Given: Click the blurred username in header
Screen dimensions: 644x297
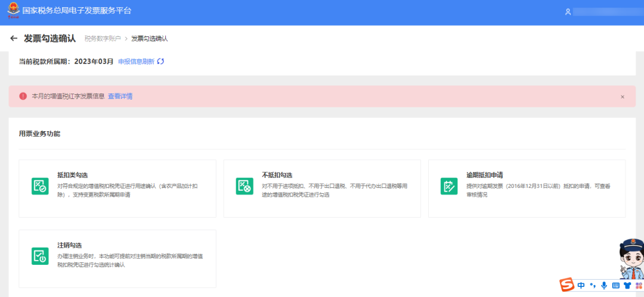Looking at the screenshot, I should coord(608,12).
